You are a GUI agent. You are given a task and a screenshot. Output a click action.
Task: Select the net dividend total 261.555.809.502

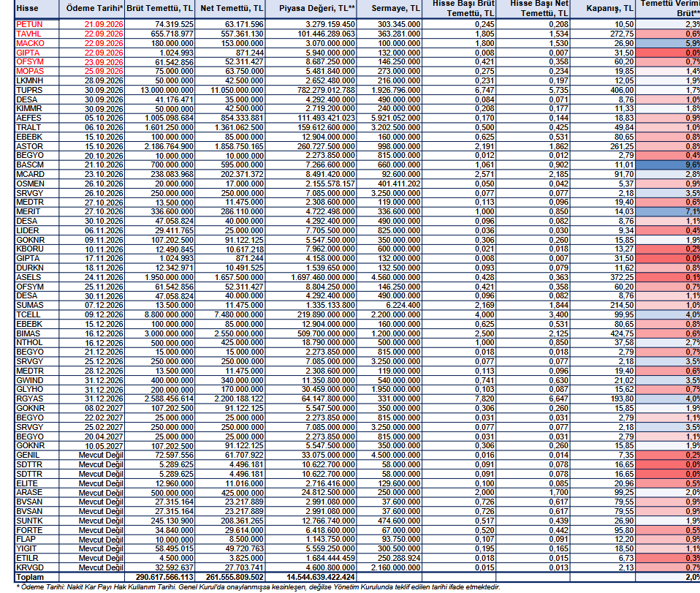point(235,578)
